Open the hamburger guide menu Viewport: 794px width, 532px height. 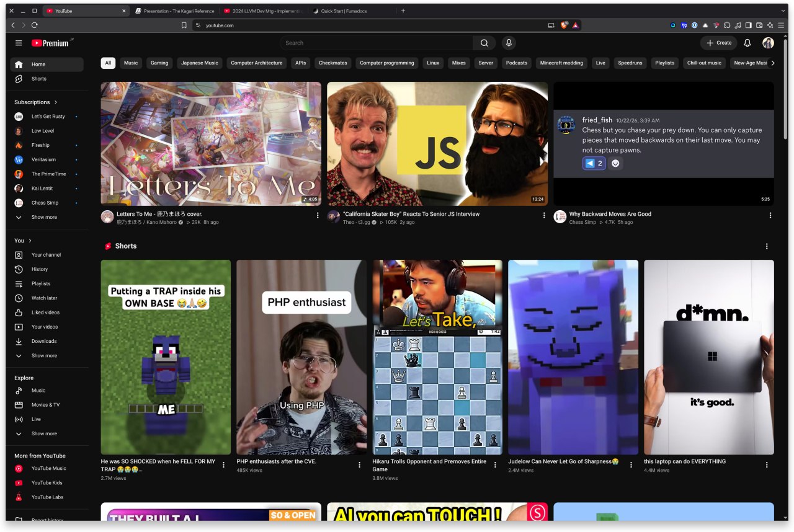pyautogui.click(x=19, y=43)
